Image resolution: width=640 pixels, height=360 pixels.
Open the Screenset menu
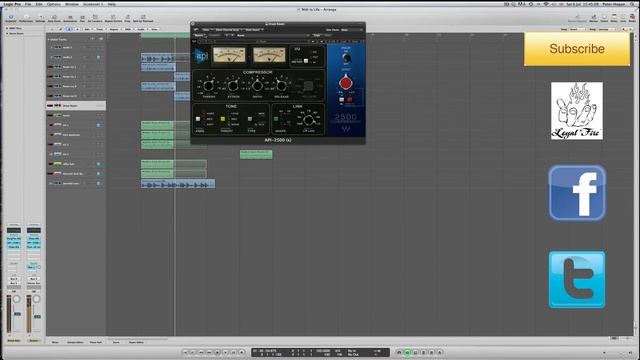point(93,4)
